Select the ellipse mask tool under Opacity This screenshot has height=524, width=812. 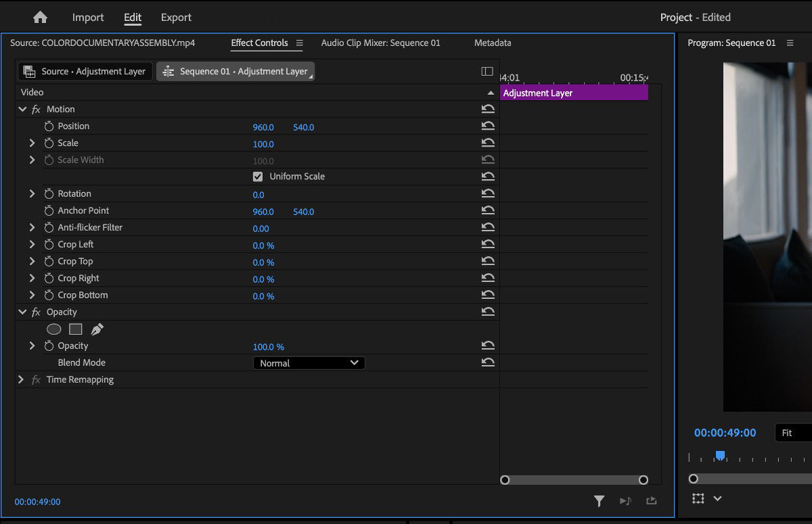click(x=53, y=329)
